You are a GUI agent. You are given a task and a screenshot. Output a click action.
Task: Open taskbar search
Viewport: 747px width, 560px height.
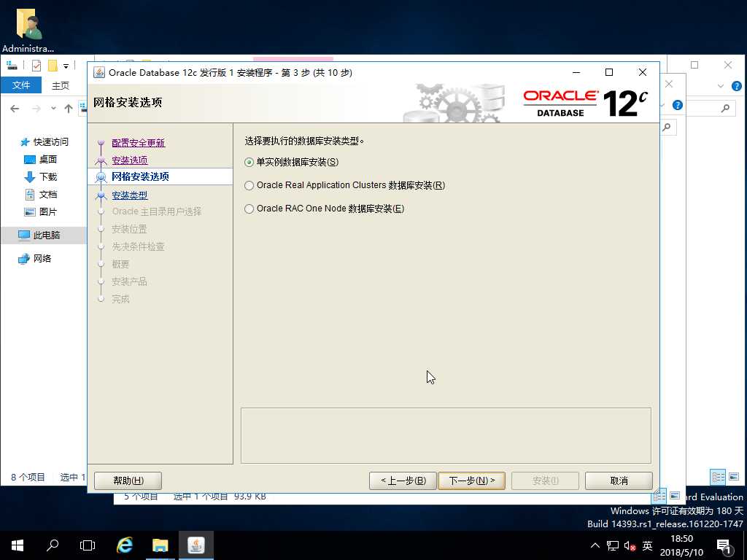(x=53, y=545)
